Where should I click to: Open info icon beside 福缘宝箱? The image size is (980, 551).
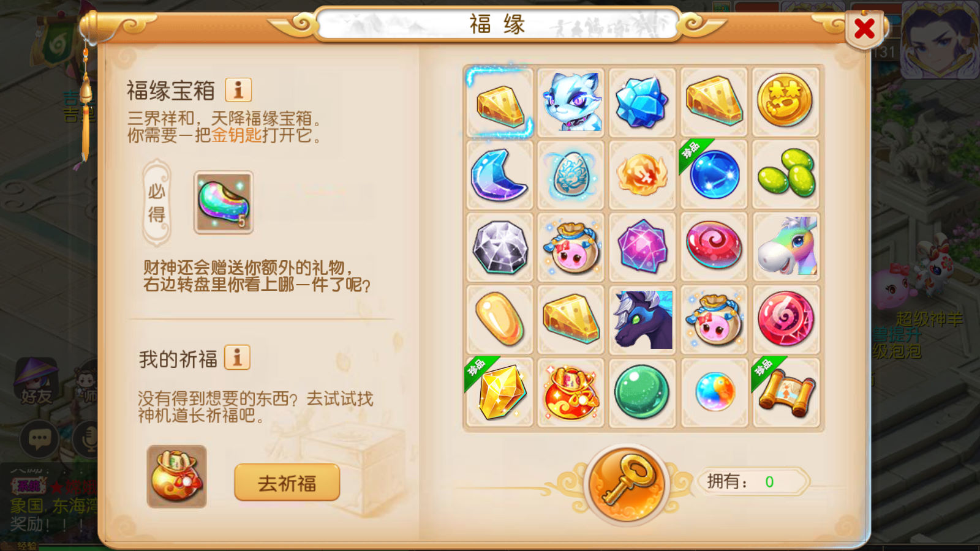[x=238, y=90]
